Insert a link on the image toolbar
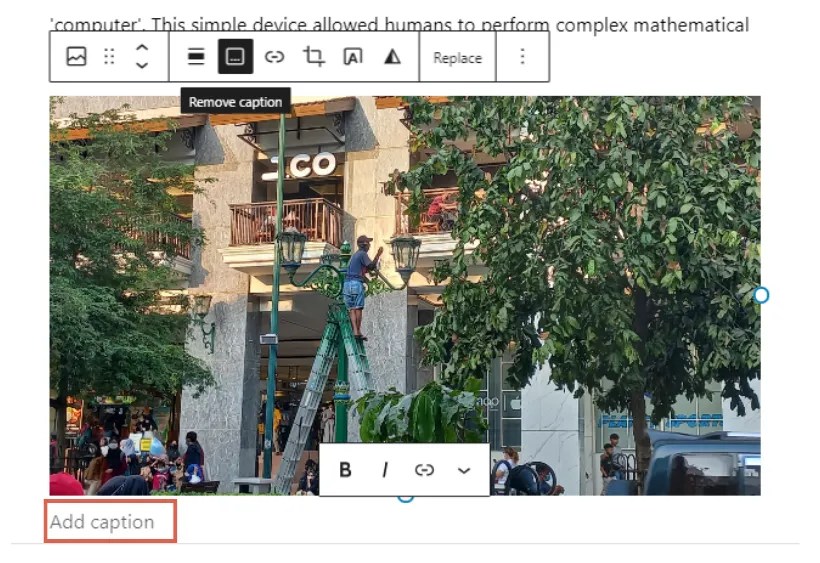The height and width of the screenshot is (563, 820). 275,56
